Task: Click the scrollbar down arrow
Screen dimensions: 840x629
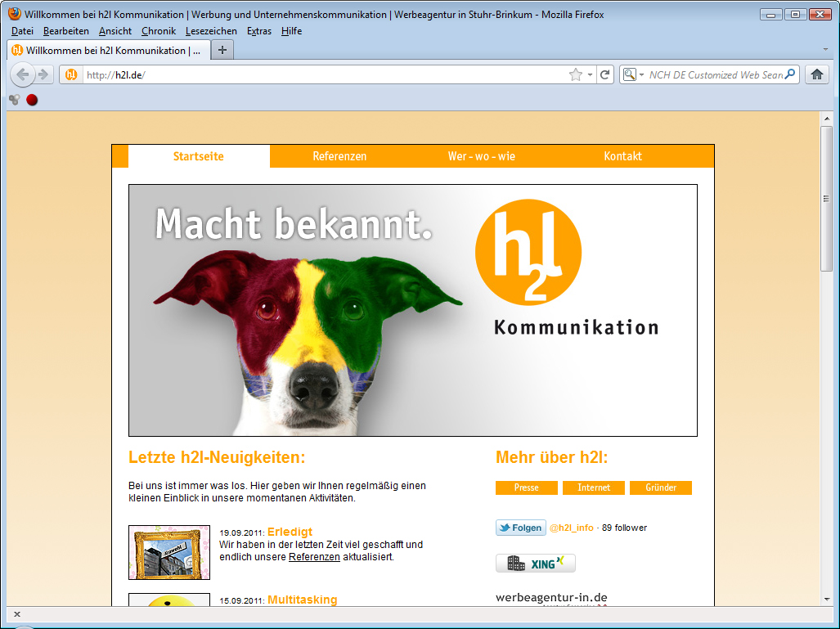Action: click(x=826, y=600)
